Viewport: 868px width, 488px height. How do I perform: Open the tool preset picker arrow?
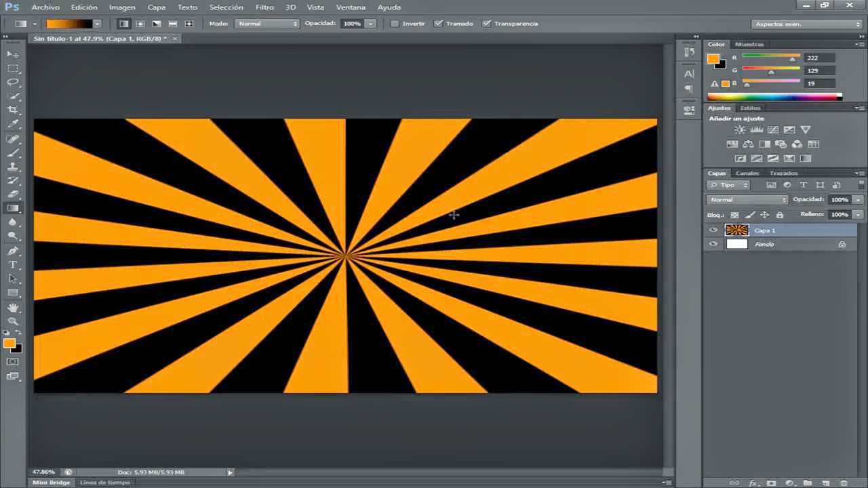35,24
